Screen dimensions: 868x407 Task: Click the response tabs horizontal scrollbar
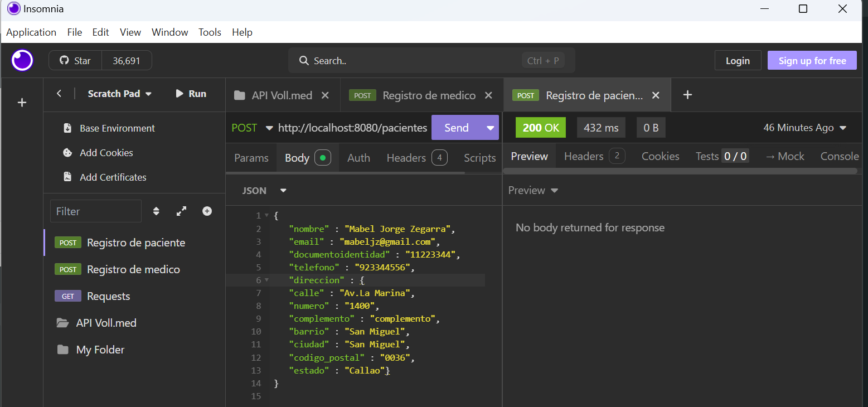[x=680, y=171]
